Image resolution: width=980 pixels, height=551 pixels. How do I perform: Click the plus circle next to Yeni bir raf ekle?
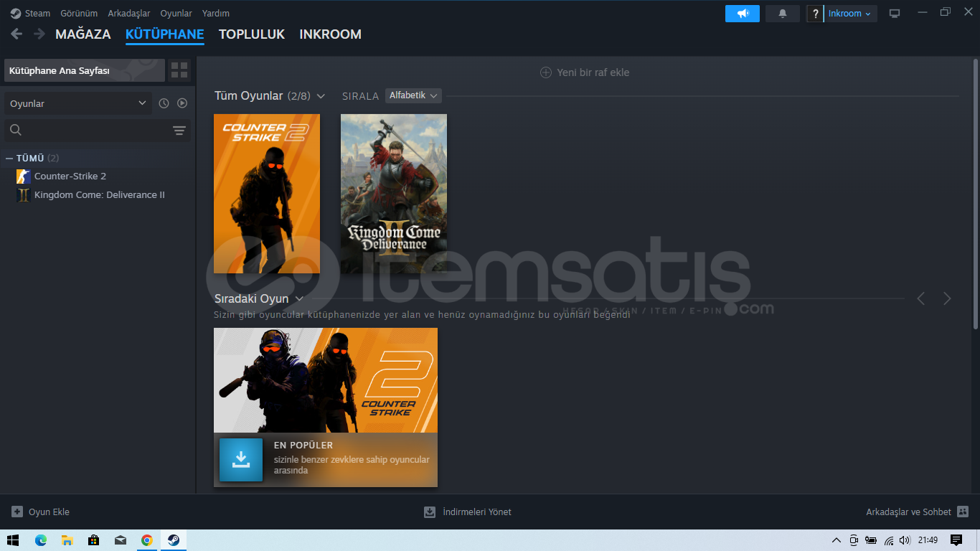pyautogui.click(x=546, y=72)
